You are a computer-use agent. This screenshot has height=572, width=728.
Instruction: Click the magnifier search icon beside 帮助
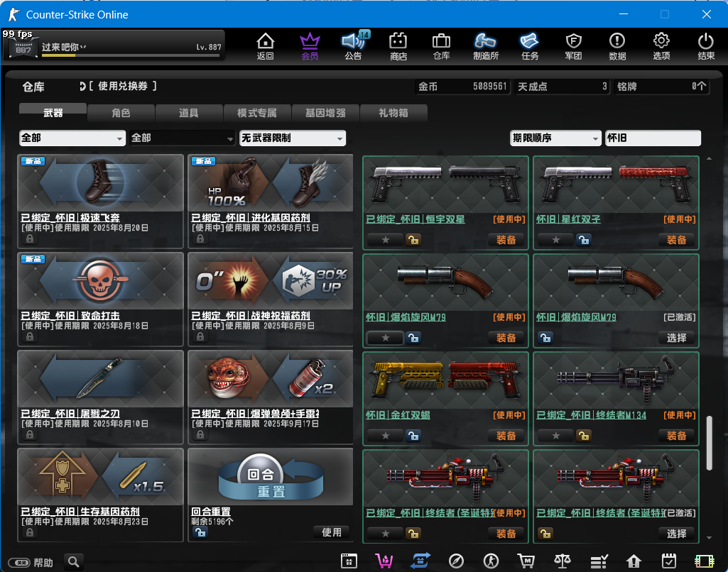(73, 562)
